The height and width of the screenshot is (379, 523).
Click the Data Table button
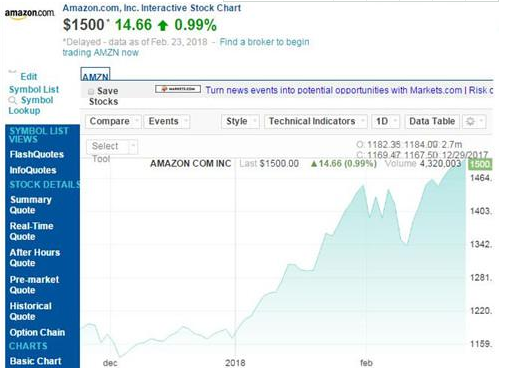click(x=432, y=121)
